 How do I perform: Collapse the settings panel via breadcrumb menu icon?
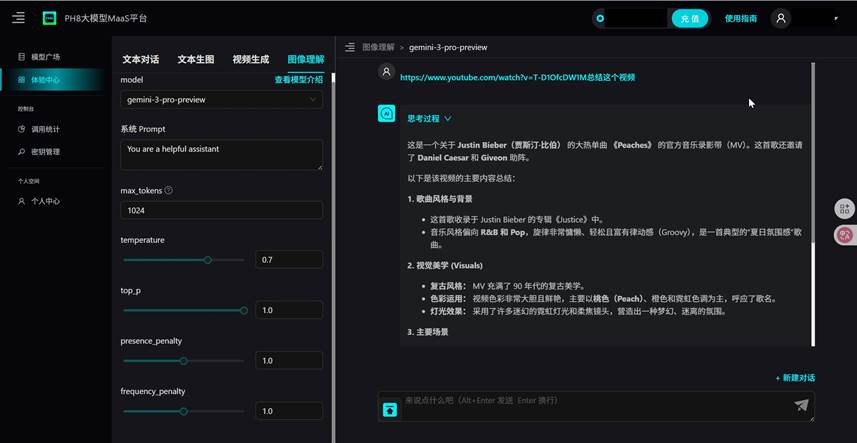(x=350, y=48)
